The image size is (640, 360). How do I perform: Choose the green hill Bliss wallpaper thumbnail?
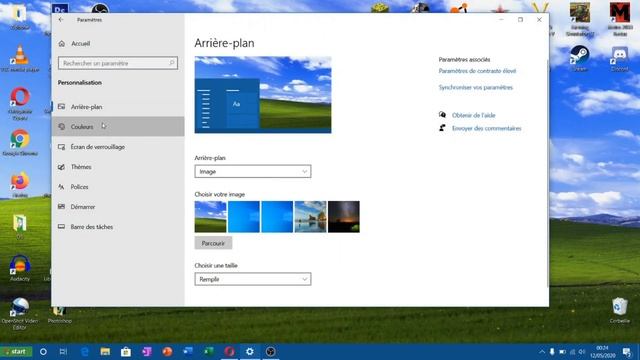[210, 217]
